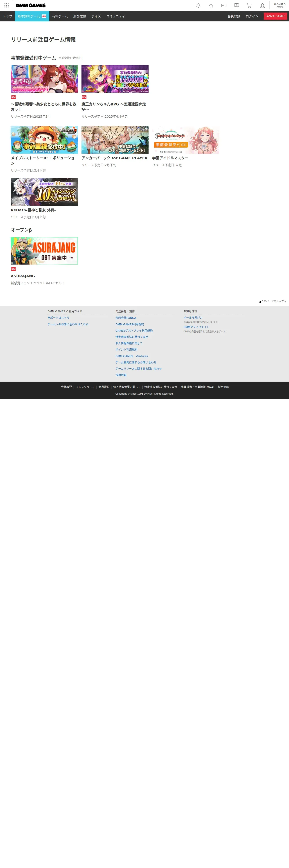
Task: Open ゲーム開発に関するお問い合わせ link
Action: click(x=136, y=363)
